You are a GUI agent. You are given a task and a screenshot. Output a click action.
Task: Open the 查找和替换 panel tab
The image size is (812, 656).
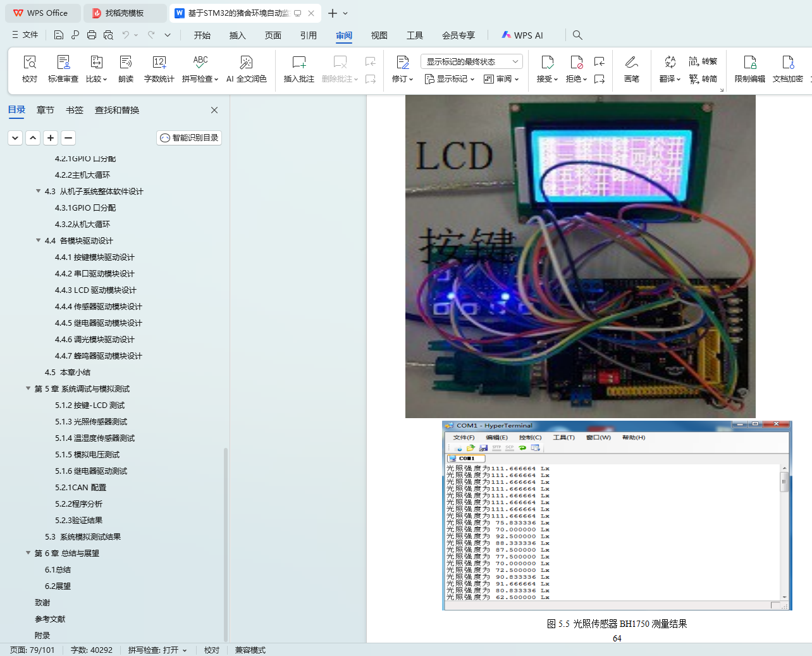117,110
